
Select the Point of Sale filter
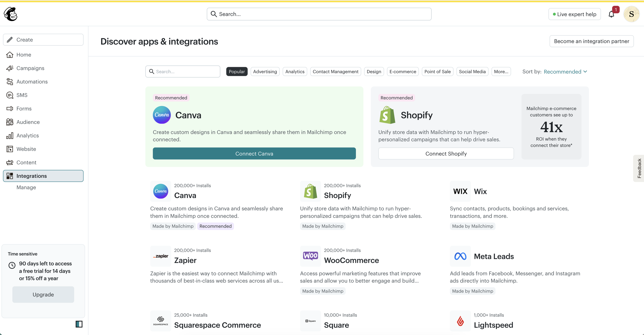pos(437,72)
